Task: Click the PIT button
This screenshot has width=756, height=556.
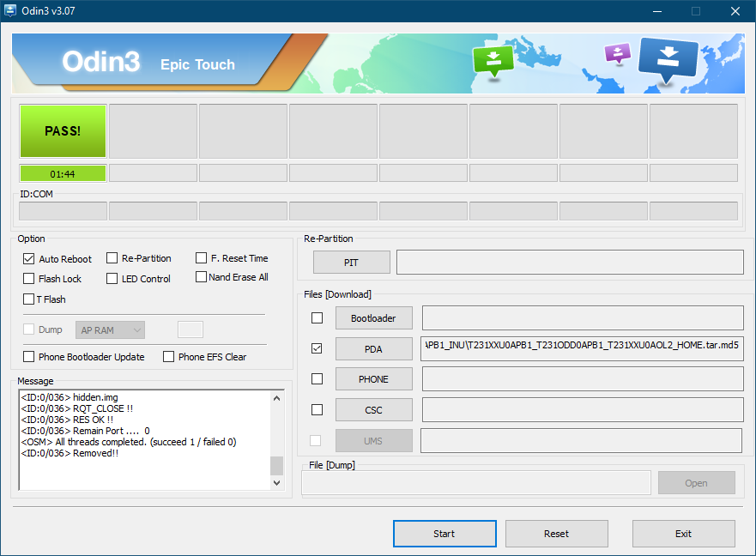Action: (x=352, y=263)
